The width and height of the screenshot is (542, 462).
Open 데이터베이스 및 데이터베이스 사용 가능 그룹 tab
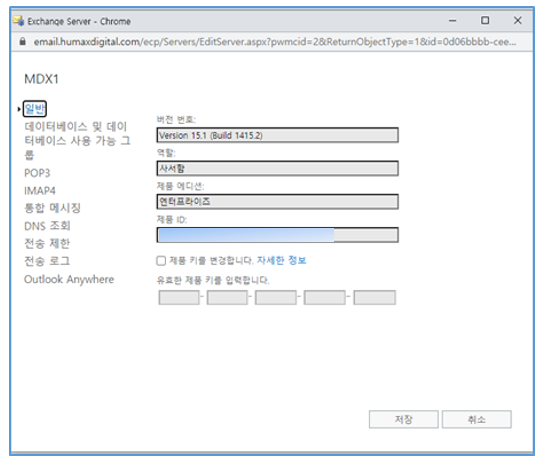tap(77, 141)
